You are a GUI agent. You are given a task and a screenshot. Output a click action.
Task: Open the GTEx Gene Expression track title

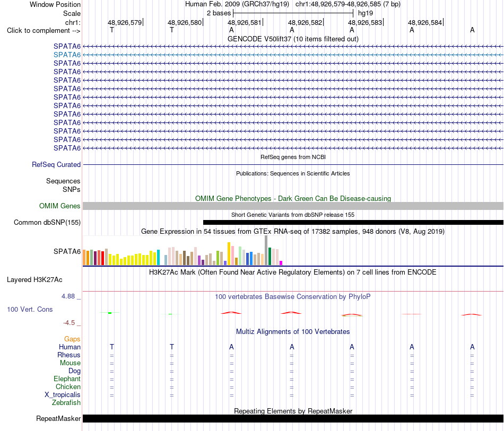[293, 232]
